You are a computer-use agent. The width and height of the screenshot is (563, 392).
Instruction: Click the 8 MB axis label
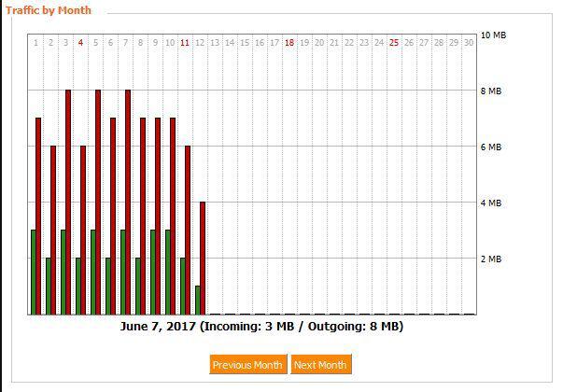point(491,91)
